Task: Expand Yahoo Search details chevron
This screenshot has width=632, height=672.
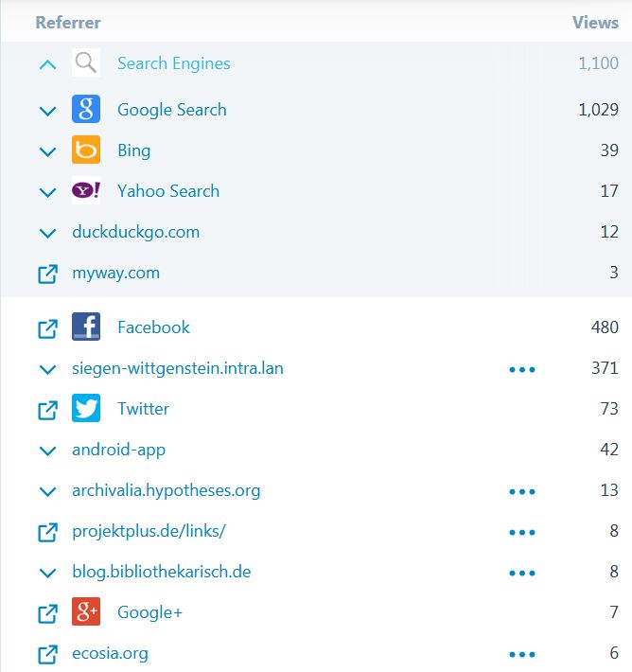Action: pos(47,192)
